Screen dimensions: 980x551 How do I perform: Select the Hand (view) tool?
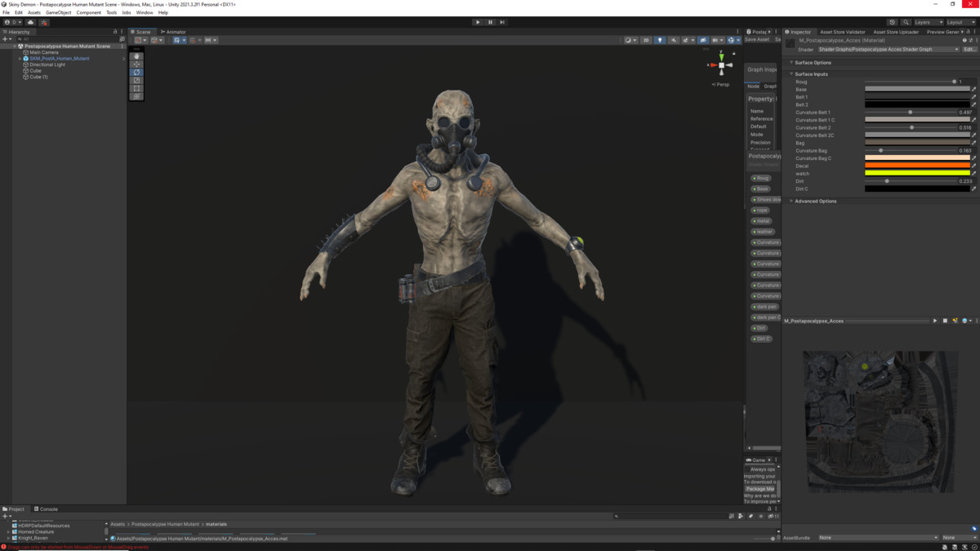click(136, 56)
